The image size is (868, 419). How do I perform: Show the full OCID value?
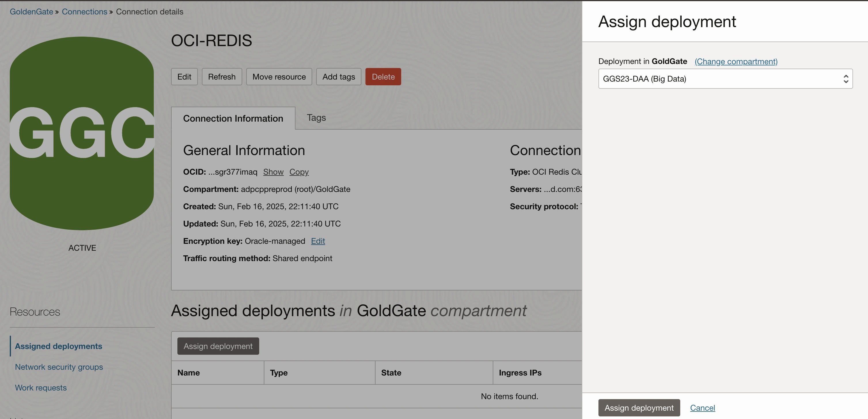[x=273, y=172]
